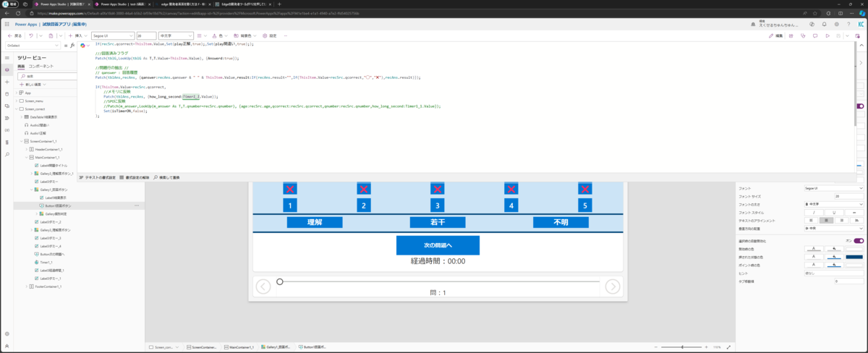Click the Edit (編集) pencil button top right

[x=775, y=35]
